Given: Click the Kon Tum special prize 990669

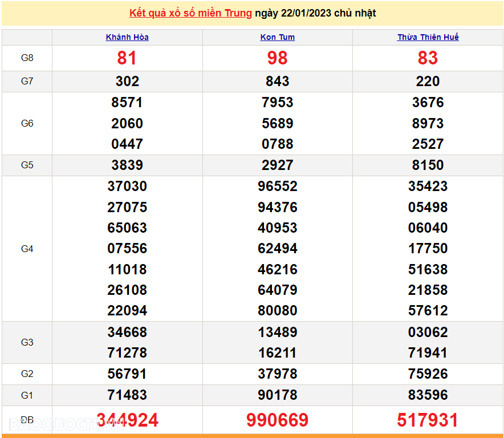Looking at the screenshot, I should [x=278, y=420].
